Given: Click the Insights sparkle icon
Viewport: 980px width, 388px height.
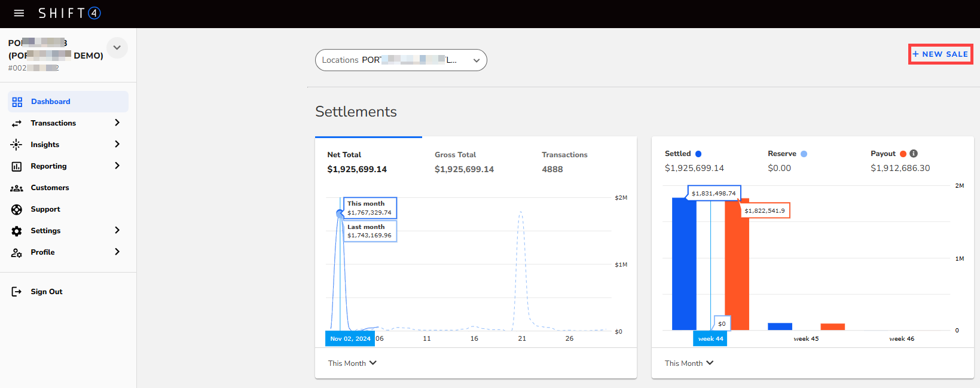Looking at the screenshot, I should click(17, 145).
